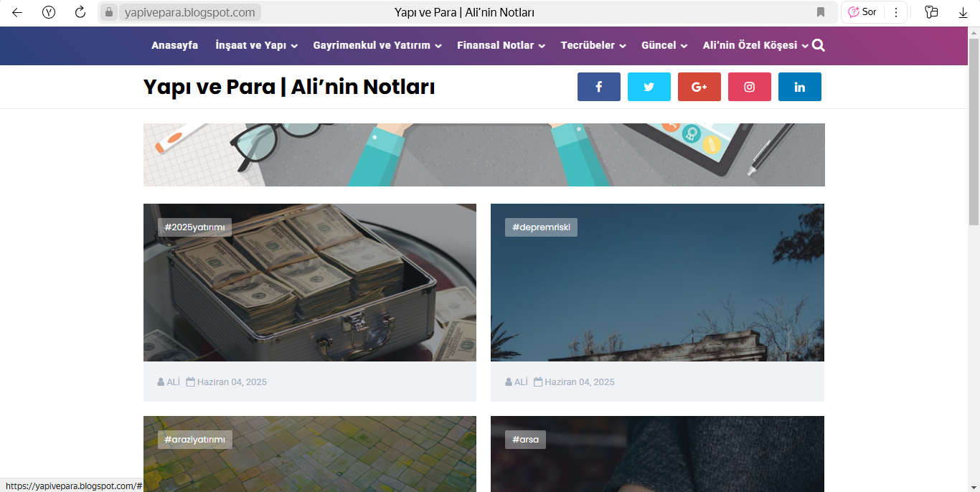Image resolution: width=980 pixels, height=492 pixels.
Task: Bookmark this page with the bookmark icon
Action: pyautogui.click(x=821, y=12)
